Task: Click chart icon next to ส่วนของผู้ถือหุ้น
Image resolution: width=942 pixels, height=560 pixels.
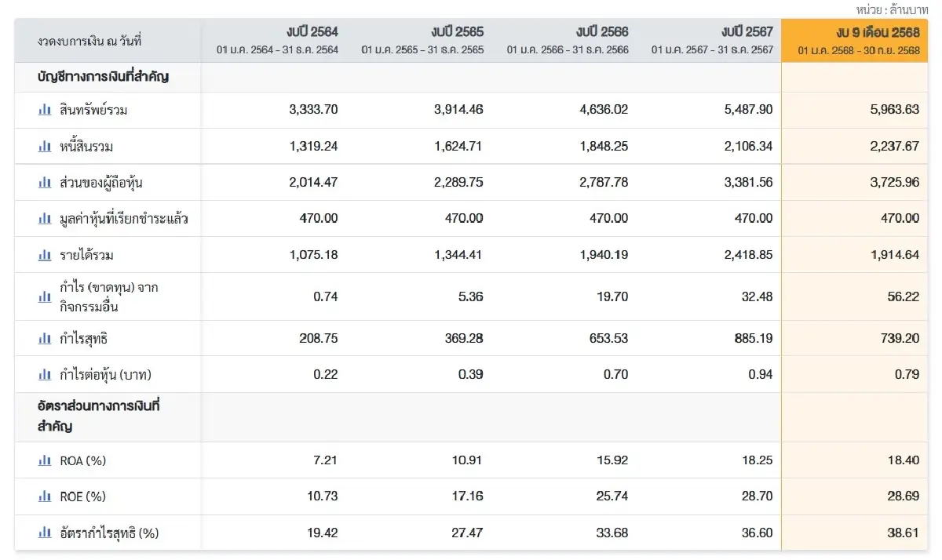Action: 45,183
